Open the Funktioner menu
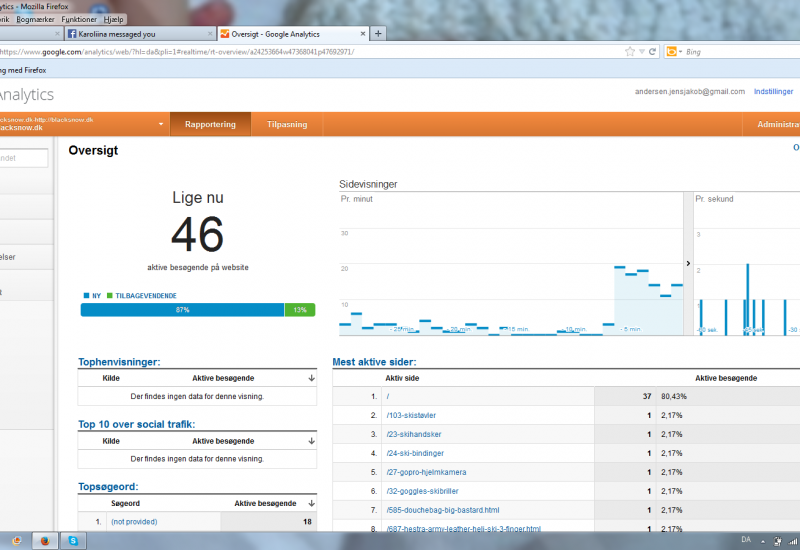The image size is (800, 550). [x=79, y=19]
